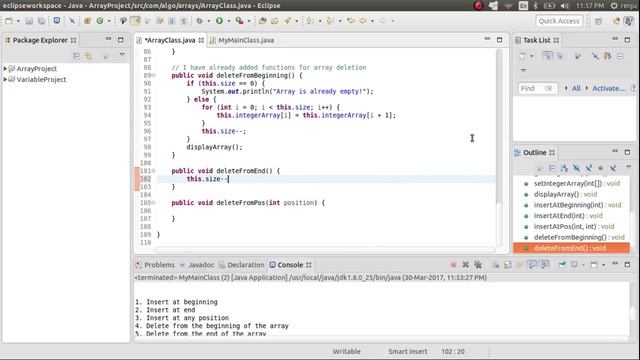This screenshot has height=360, width=640.
Task: Click the Bluetooth icon in the top panel
Action: (536, 6)
